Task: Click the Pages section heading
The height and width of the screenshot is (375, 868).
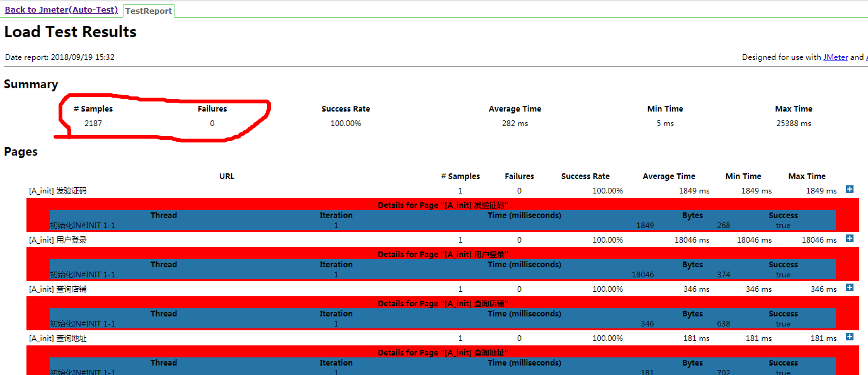Action: pos(21,152)
